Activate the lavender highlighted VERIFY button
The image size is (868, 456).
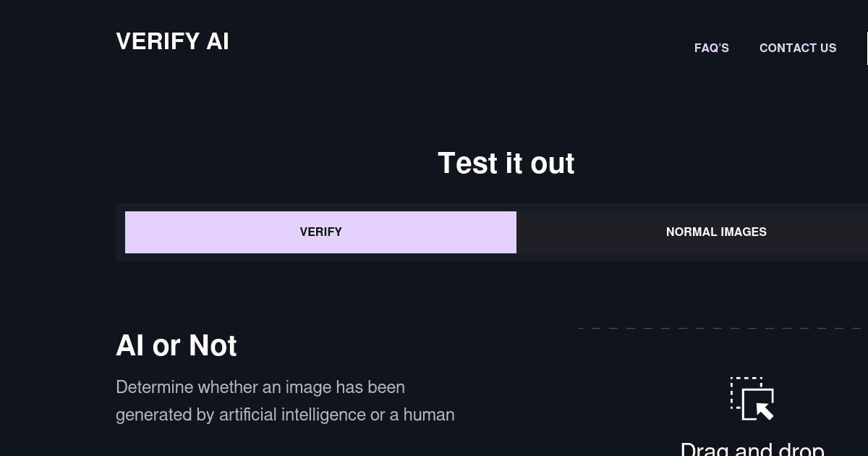tap(320, 232)
